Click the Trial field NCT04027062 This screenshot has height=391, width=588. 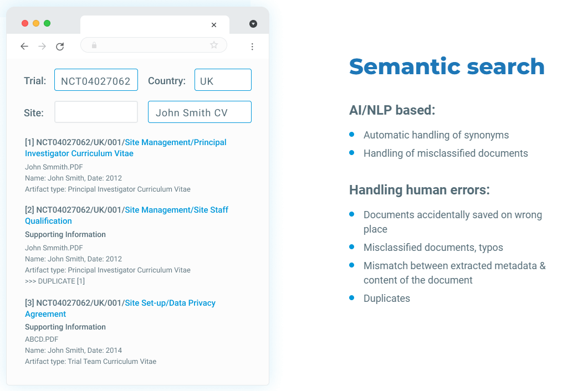click(x=96, y=80)
